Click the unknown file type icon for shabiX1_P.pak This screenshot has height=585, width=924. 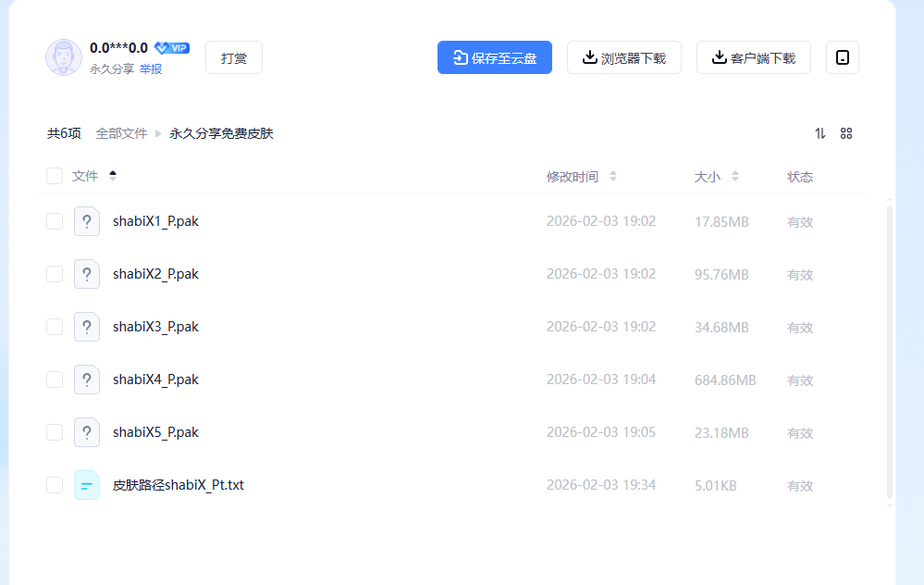[87, 221]
